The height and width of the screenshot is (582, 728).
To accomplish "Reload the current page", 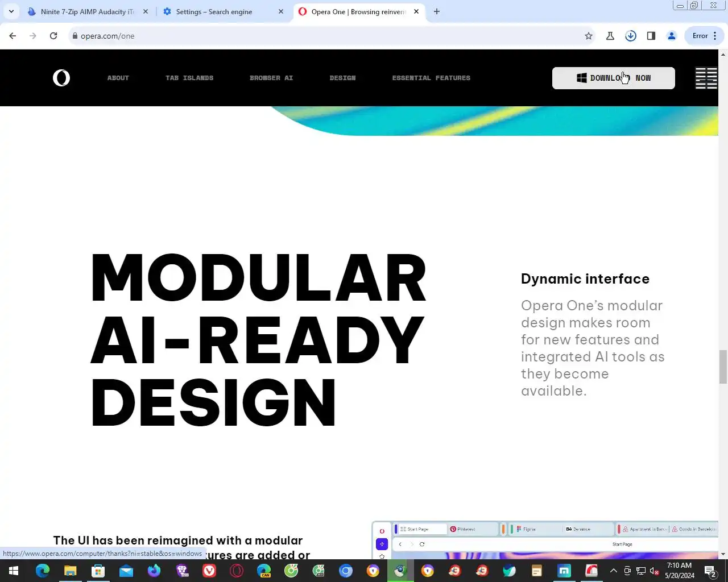I will 53,36.
